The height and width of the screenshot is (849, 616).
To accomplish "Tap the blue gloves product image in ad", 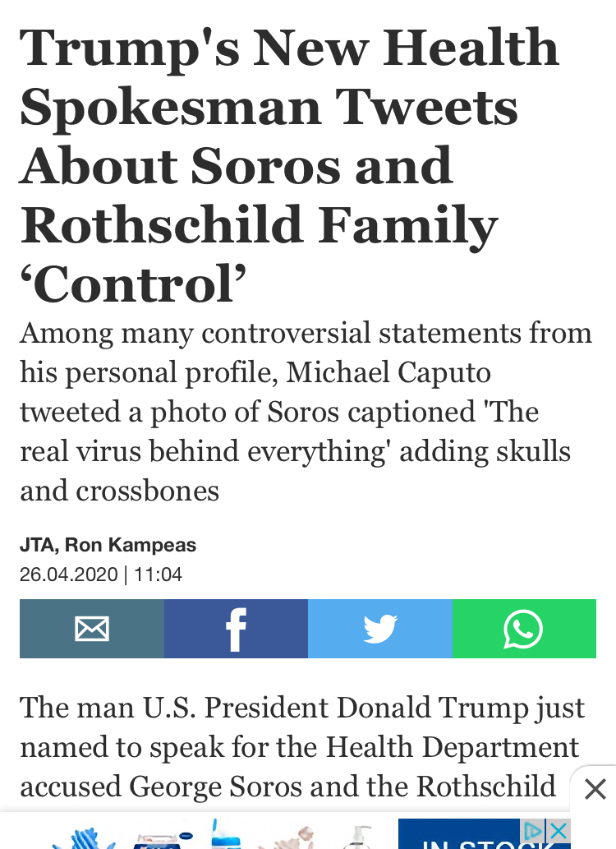I will point(82,837).
